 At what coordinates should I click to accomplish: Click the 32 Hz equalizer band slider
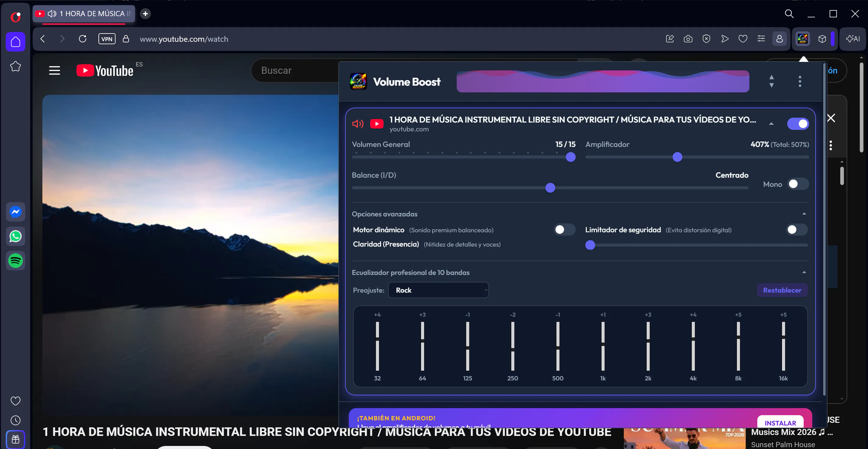377,346
